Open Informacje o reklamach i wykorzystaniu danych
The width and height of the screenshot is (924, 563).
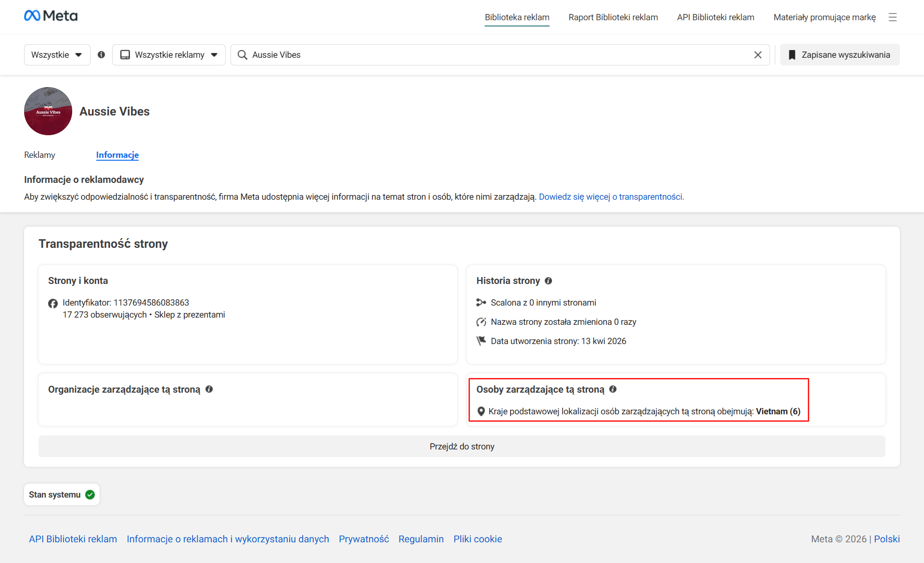pos(228,539)
